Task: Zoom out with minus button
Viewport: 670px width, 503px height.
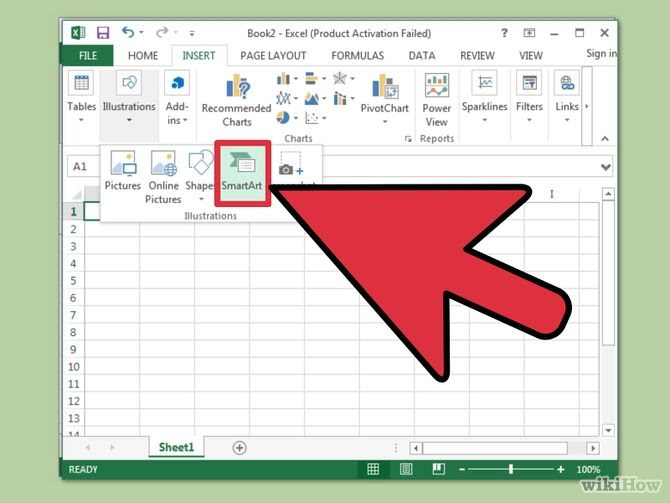Action: tap(461, 470)
